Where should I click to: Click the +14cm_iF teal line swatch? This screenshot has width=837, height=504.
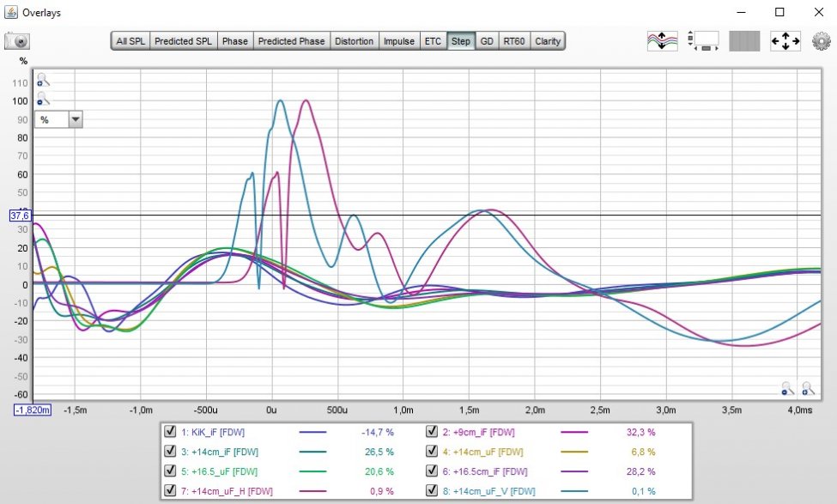pyautogui.click(x=312, y=452)
